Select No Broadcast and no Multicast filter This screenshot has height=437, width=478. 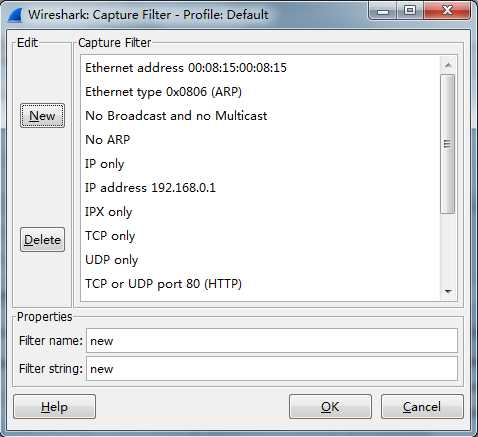pyautogui.click(x=260, y=116)
